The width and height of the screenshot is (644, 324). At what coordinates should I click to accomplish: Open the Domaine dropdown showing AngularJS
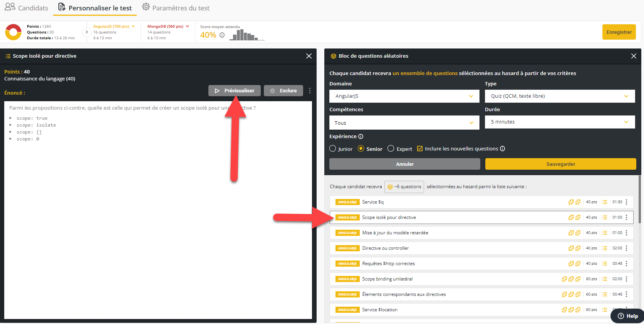tap(404, 96)
